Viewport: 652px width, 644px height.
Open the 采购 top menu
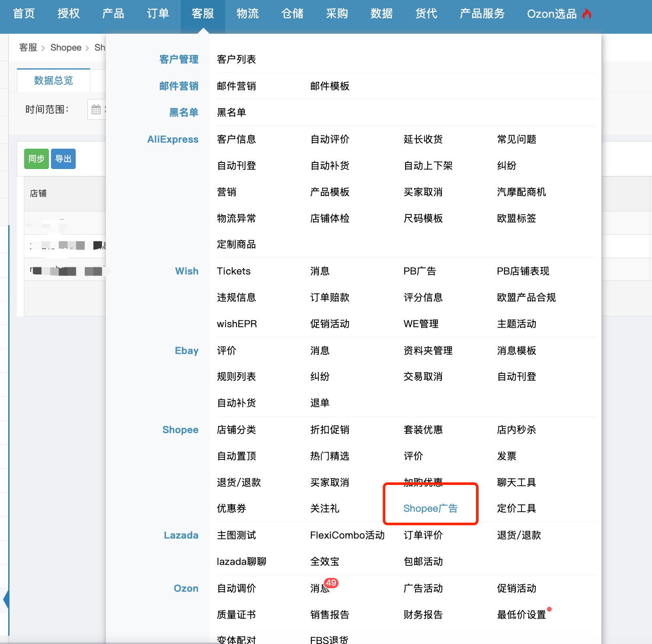coord(337,14)
